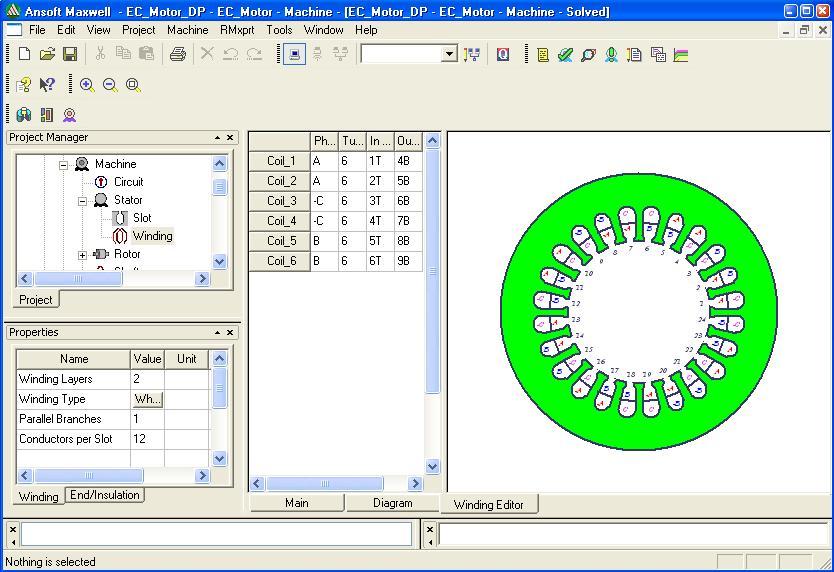The width and height of the screenshot is (834, 572).
Task: Click the Coil_3 phase cell -C
Action: tap(324, 201)
